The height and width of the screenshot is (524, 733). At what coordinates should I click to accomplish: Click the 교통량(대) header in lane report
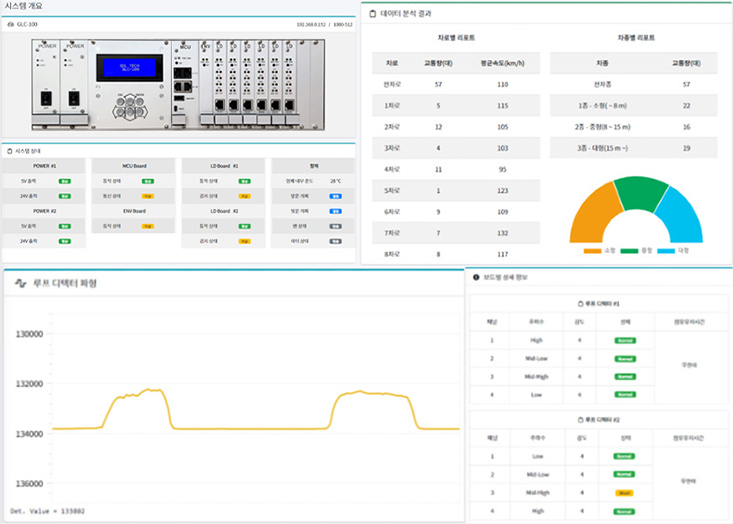[x=438, y=63]
